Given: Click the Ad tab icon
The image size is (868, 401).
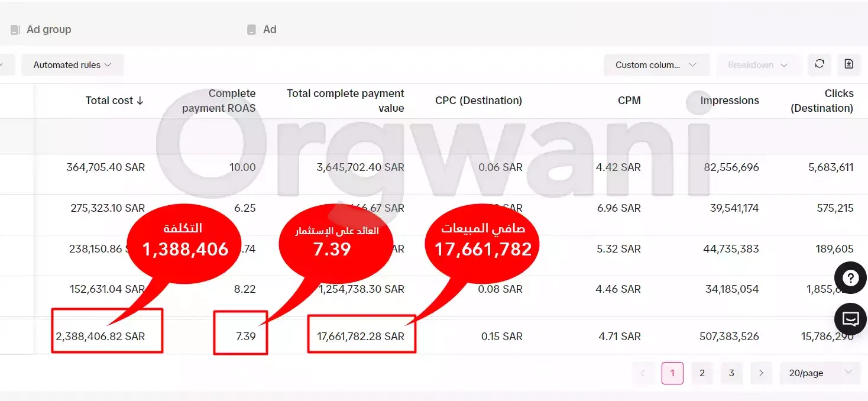Looking at the screenshot, I should click(x=252, y=30).
